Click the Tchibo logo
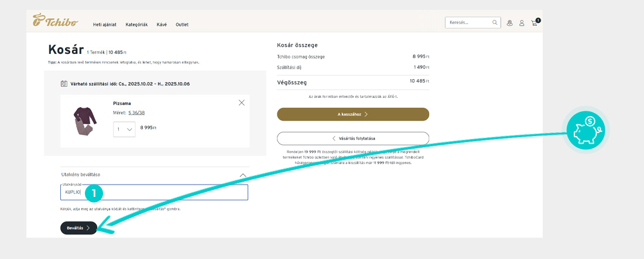 coord(56,21)
